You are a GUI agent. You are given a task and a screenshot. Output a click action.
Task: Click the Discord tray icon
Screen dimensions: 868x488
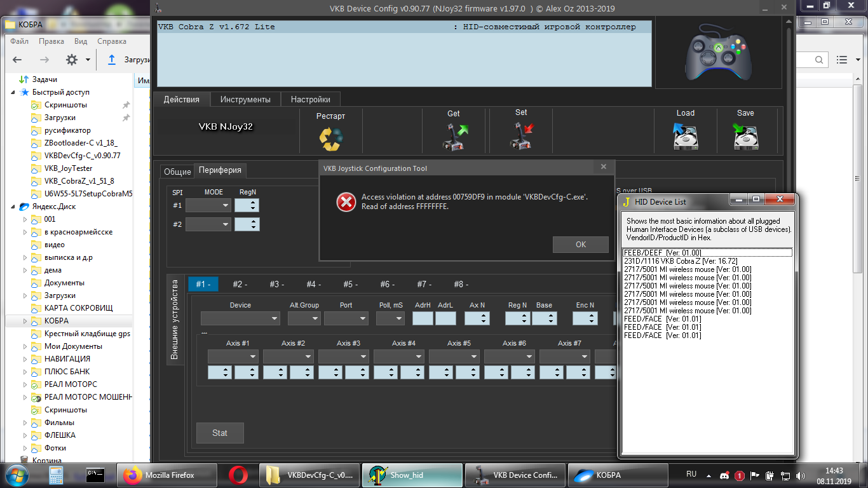click(724, 475)
